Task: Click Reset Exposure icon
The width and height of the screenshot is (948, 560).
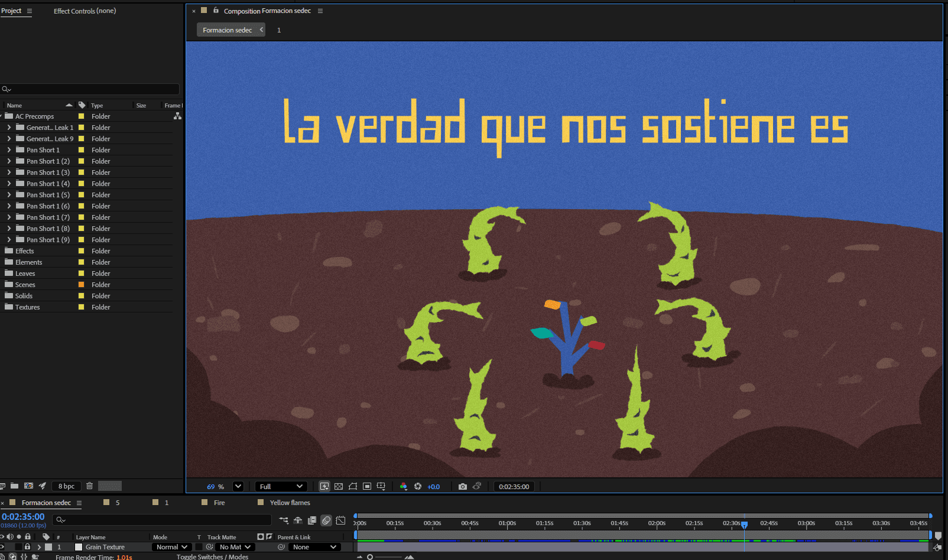Action: coord(418,486)
